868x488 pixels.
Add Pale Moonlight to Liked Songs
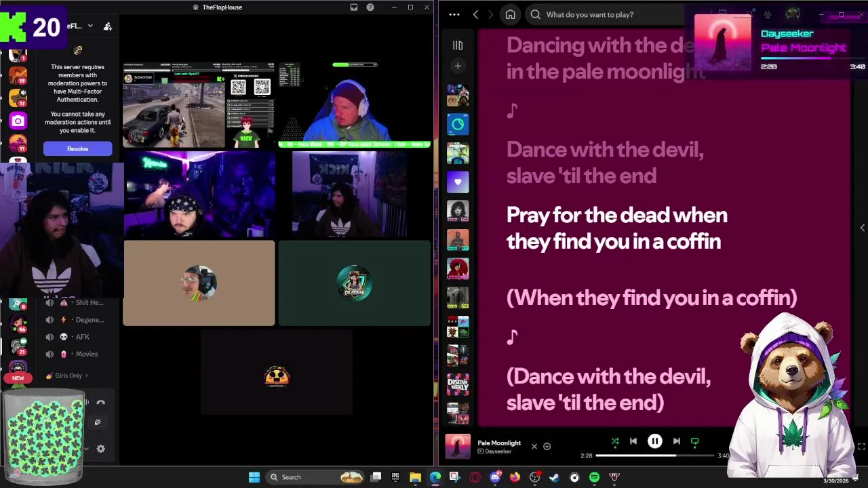[547, 446]
